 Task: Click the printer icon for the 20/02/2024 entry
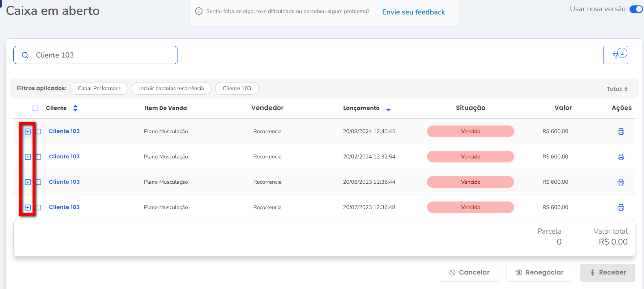click(620, 157)
